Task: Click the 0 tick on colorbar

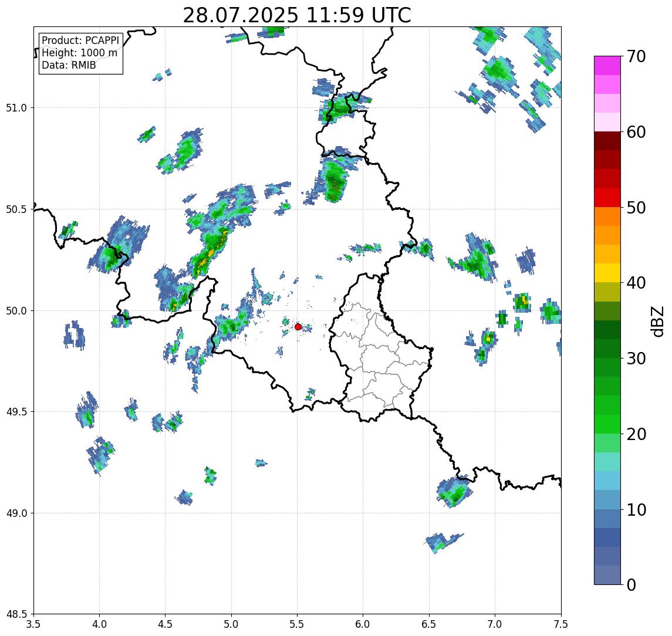Action: tap(632, 584)
